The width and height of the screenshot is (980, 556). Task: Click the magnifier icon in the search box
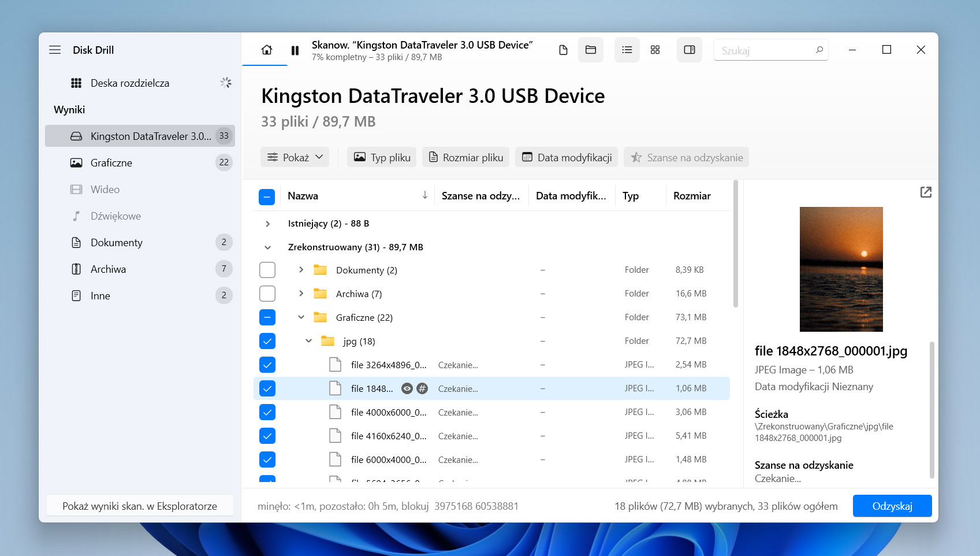pos(819,50)
